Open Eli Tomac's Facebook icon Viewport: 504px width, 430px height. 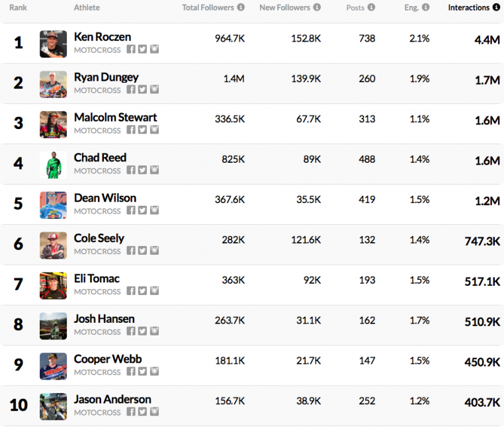click(131, 292)
